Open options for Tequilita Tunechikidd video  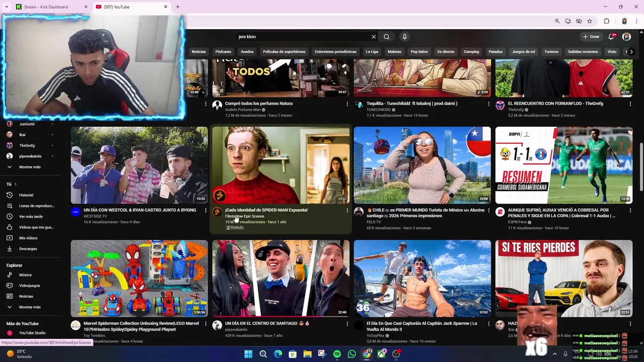pyautogui.click(x=489, y=104)
